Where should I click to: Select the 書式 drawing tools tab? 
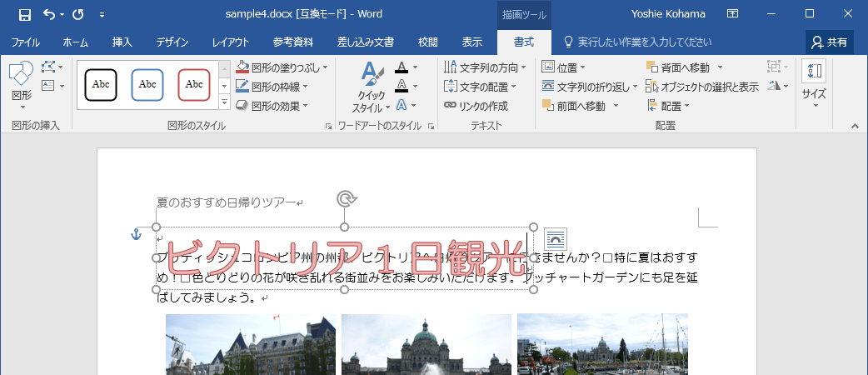point(524,42)
